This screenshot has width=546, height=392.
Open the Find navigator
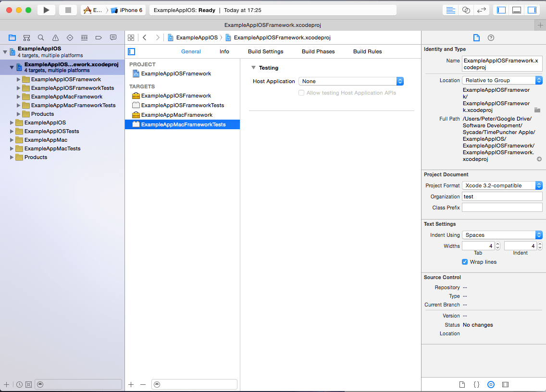[x=41, y=37]
